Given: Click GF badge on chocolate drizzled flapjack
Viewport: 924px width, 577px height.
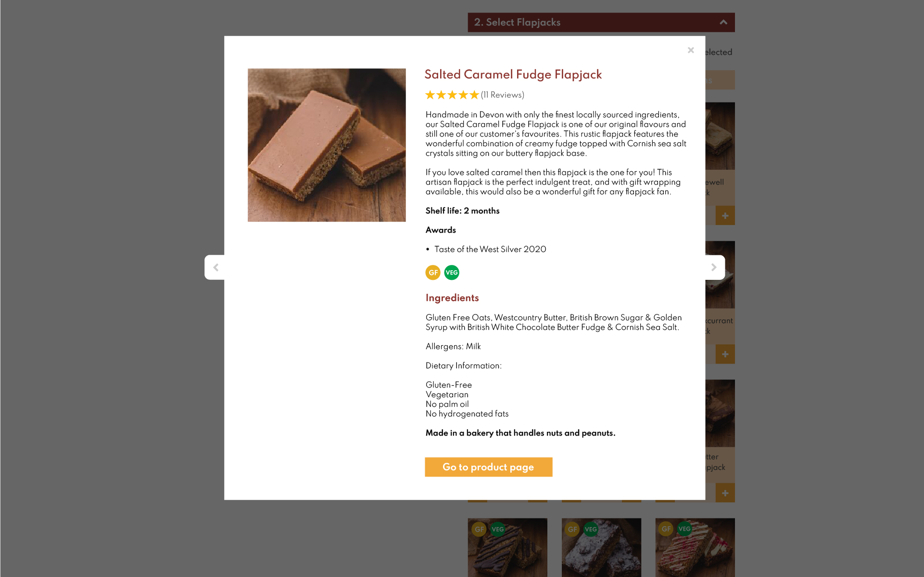Looking at the screenshot, I should 479,529.
